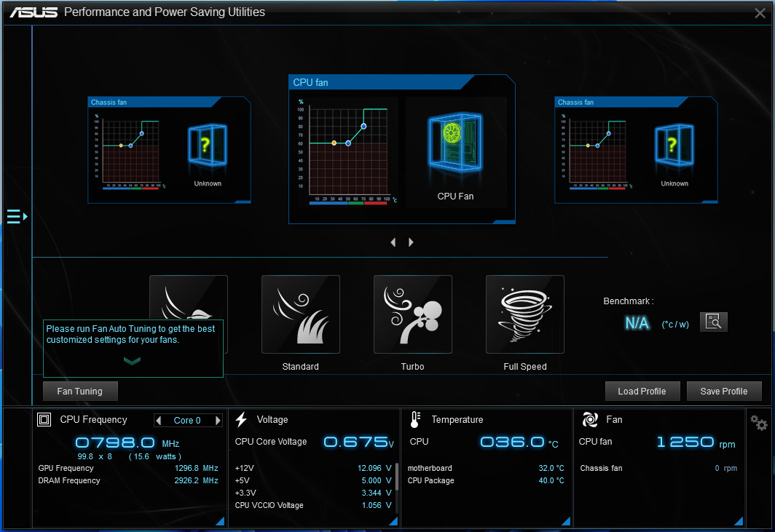Click the Full Speed mode label

click(525, 367)
